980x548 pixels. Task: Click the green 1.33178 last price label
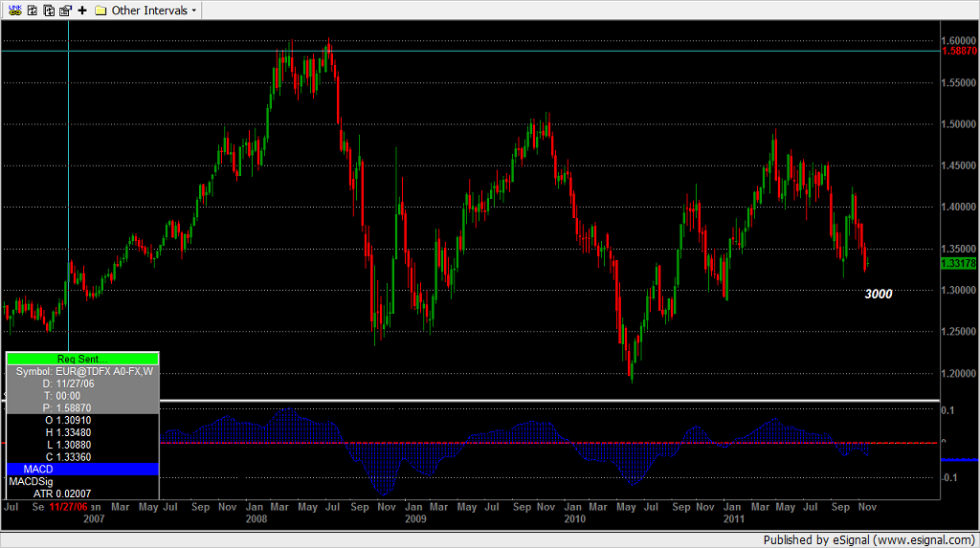click(x=959, y=264)
